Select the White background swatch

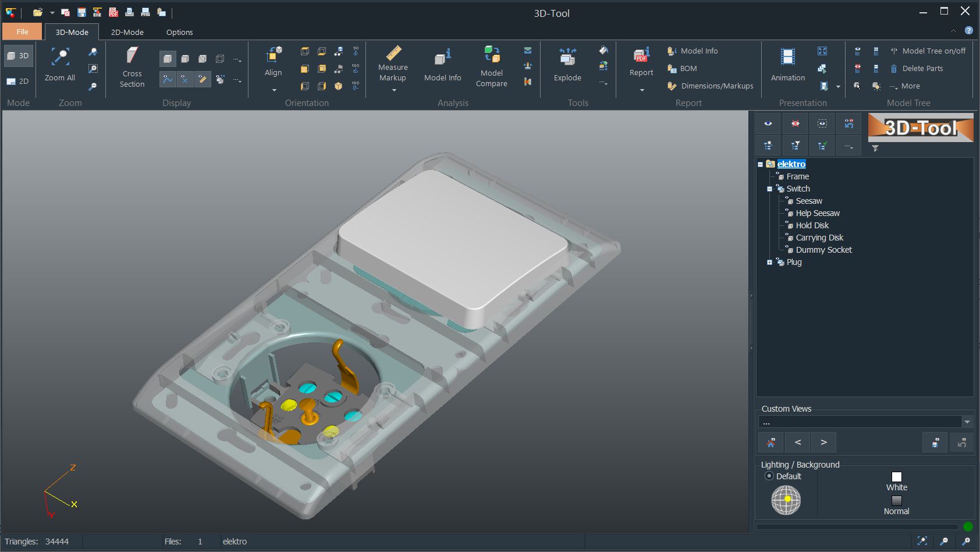(896, 476)
